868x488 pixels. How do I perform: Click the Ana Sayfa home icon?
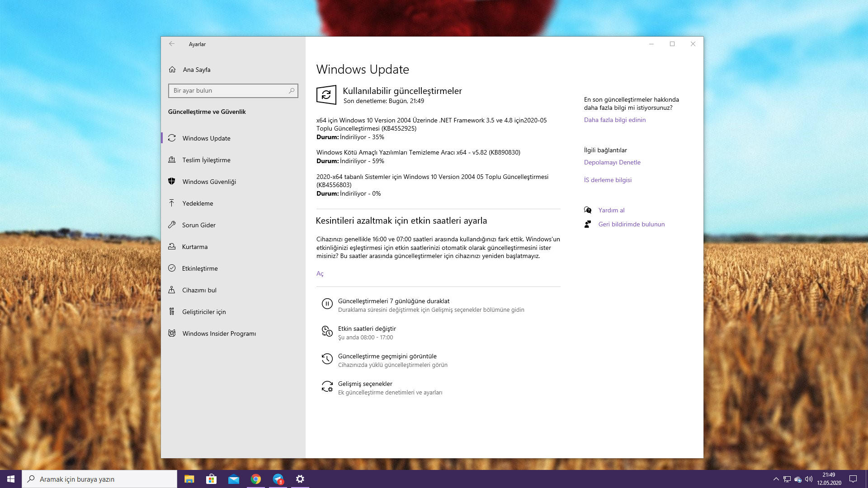(172, 70)
